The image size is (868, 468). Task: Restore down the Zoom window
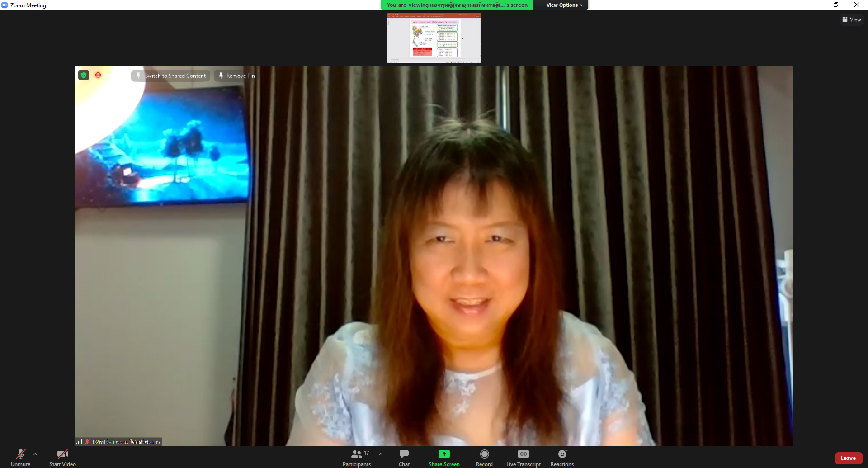pyautogui.click(x=836, y=5)
